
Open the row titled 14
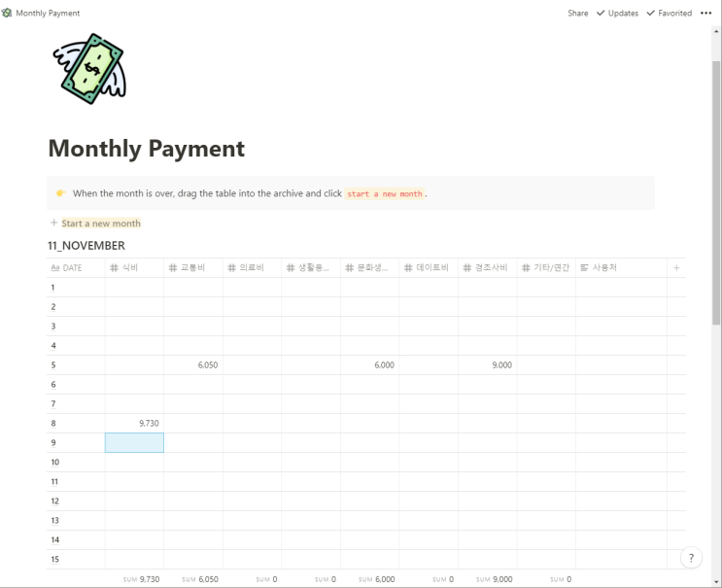tap(54, 539)
